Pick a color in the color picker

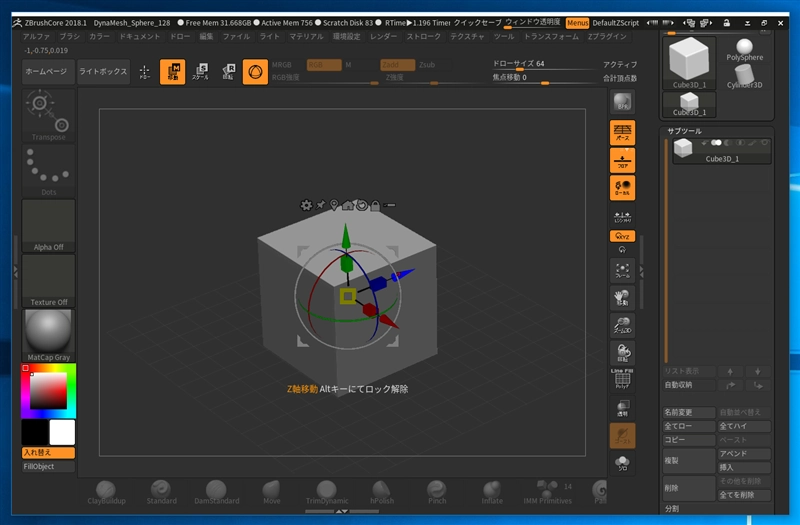tap(48, 391)
